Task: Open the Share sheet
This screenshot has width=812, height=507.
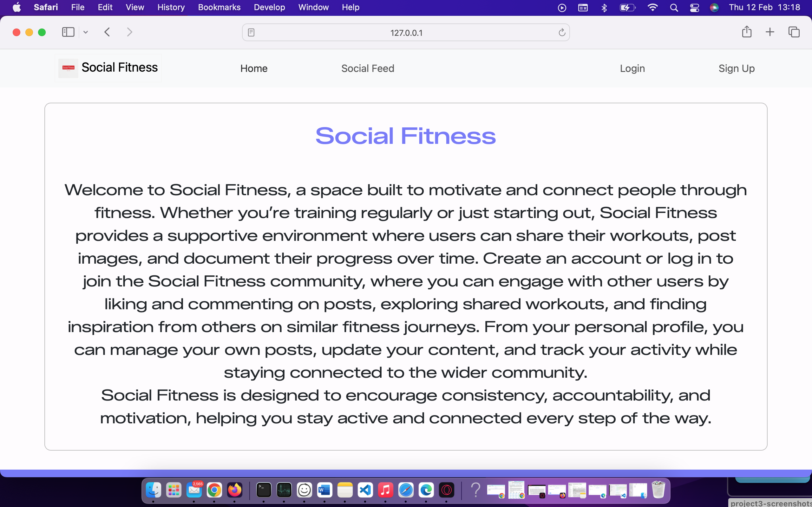Action: click(x=747, y=32)
